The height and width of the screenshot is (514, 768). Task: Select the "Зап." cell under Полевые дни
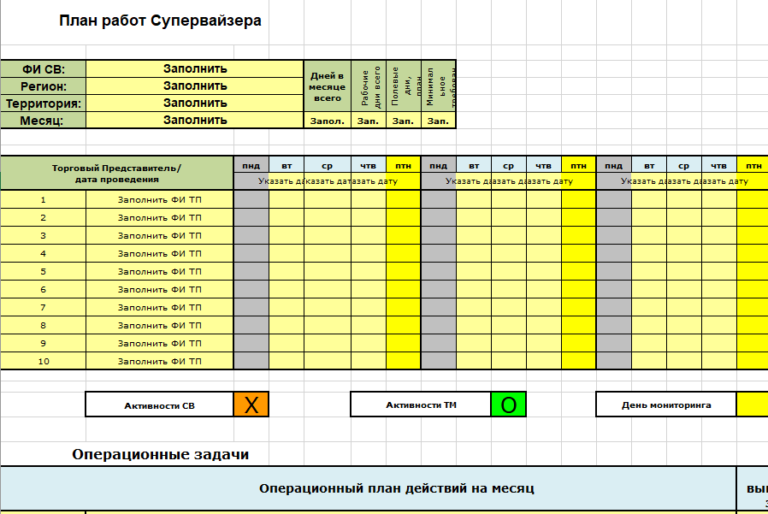coord(404,121)
